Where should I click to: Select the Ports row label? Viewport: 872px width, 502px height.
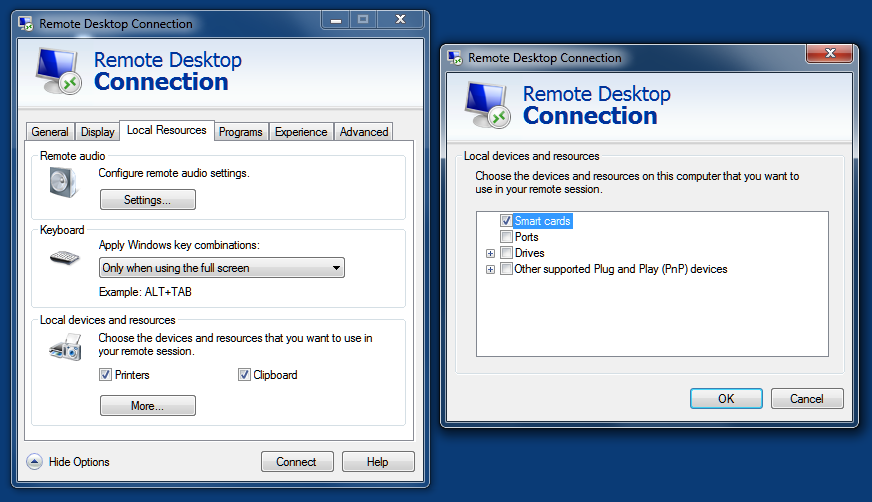pyautogui.click(x=526, y=237)
